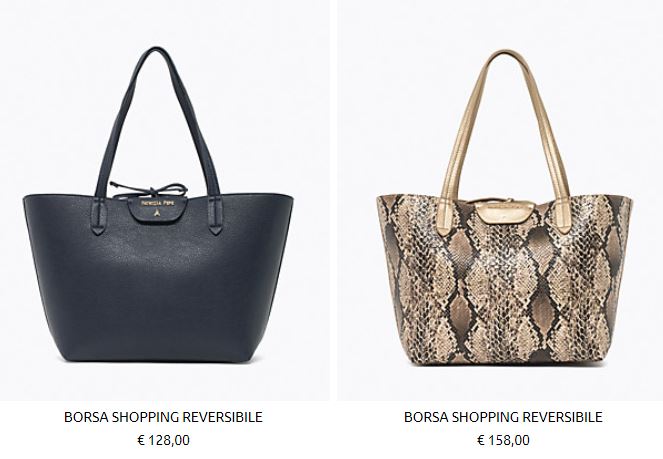Open the navy blue reversible tote product image
Image resolution: width=663 pixels, height=459 pixels.
pos(164,200)
